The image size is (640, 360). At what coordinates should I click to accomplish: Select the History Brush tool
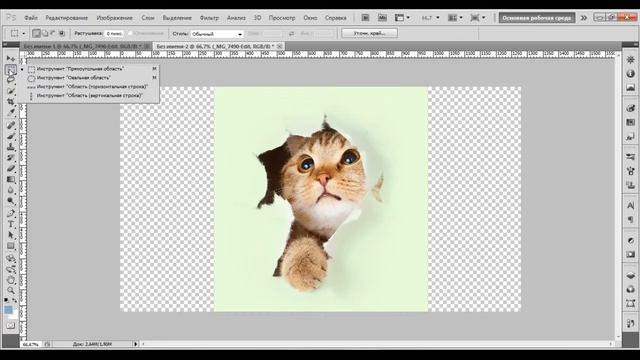[x=11, y=158]
